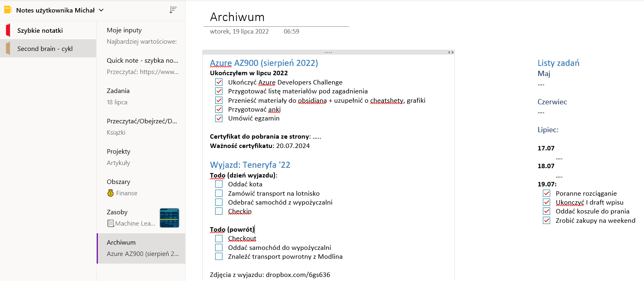Click the tan Second brain section marker
This screenshot has width=644, height=281.
coord(8,49)
